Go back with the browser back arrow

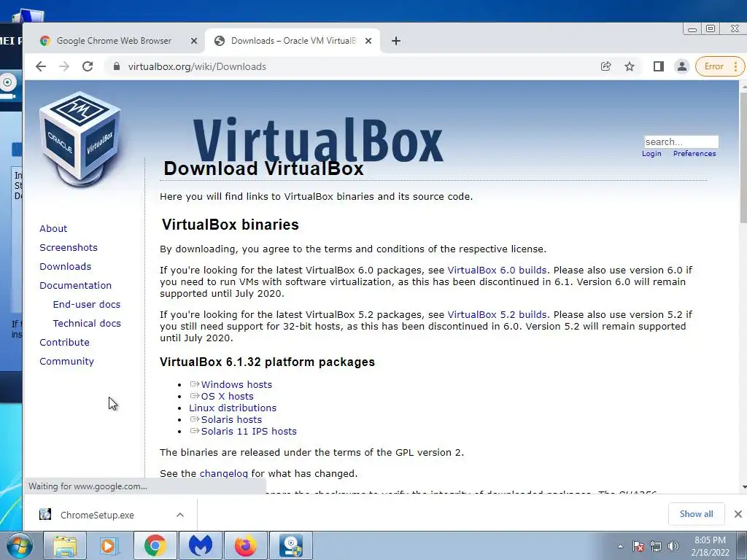(x=41, y=66)
